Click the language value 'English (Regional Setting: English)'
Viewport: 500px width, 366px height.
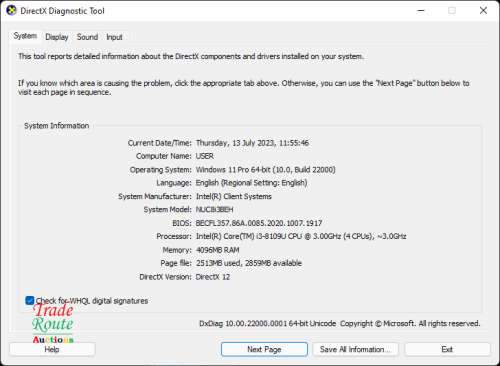click(251, 183)
